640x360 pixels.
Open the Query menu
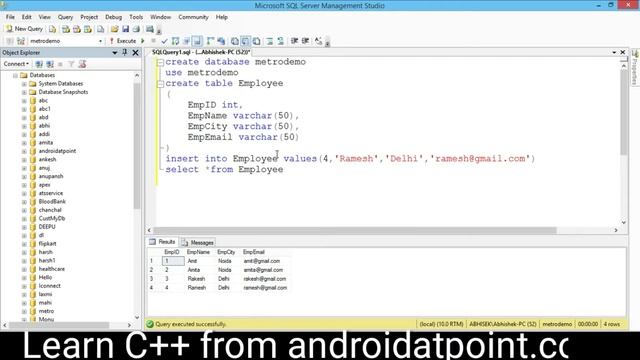tap(65, 17)
